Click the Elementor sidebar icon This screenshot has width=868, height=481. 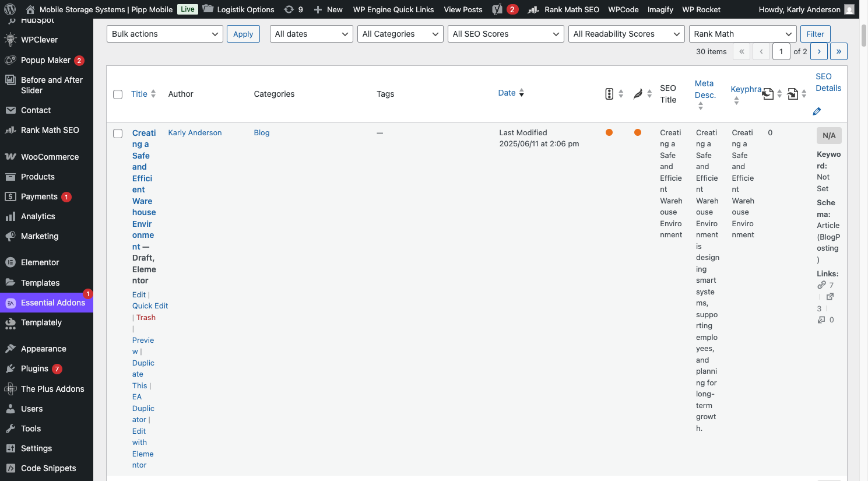[x=10, y=262]
